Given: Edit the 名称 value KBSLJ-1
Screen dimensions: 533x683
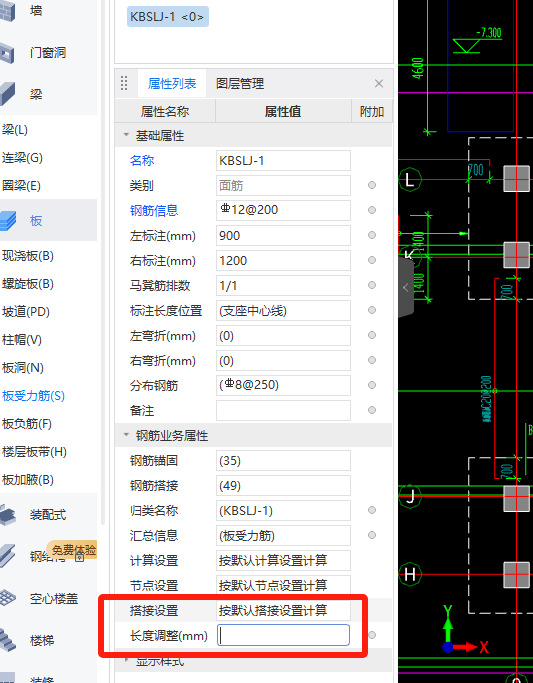Looking at the screenshot, I should point(283,161).
